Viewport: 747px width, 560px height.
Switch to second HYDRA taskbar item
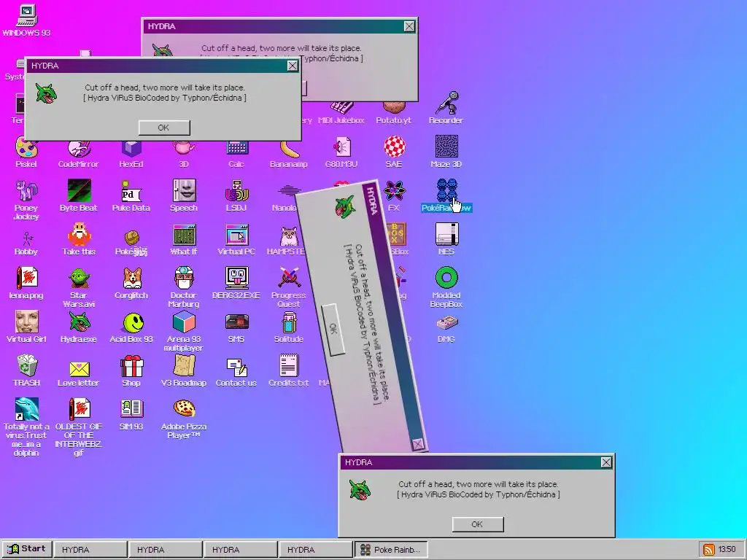[x=166, y=550]
